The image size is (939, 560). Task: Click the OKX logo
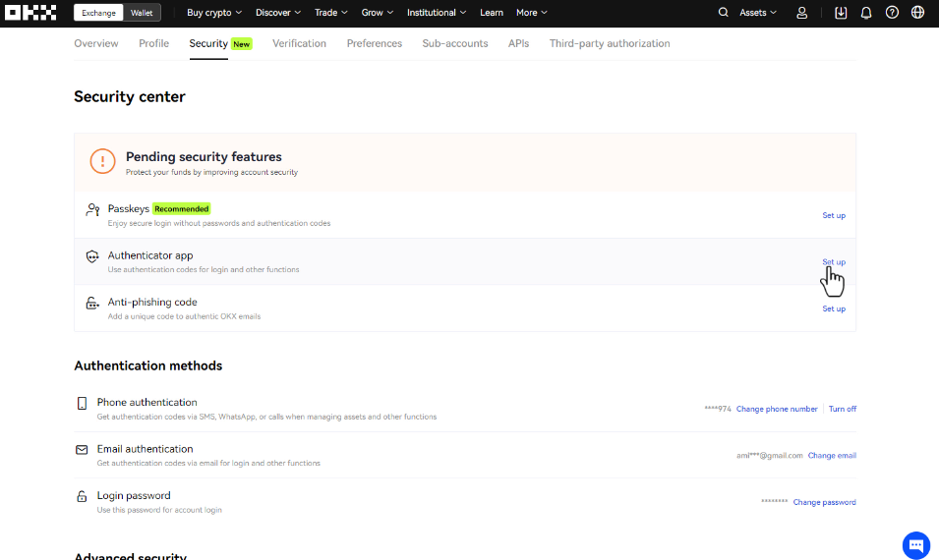(30, 13)
